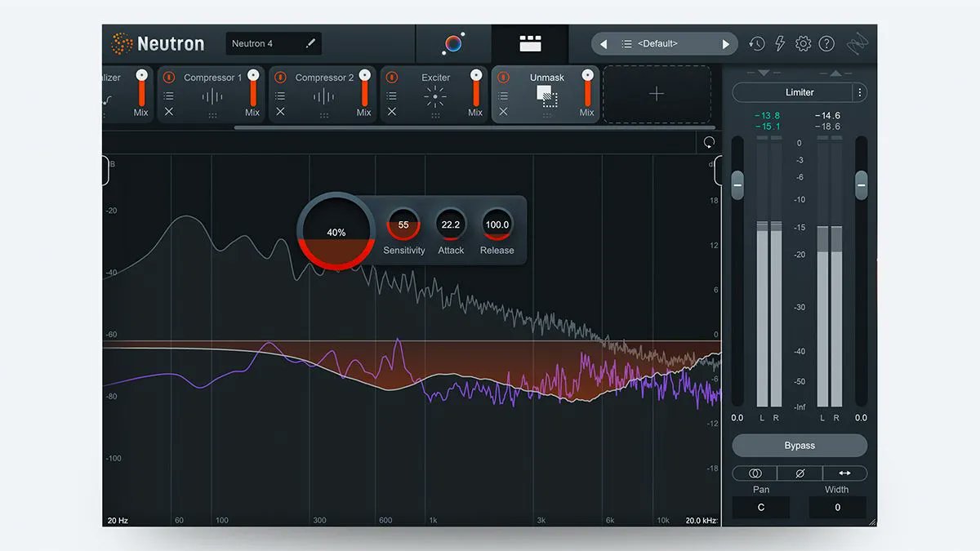Screen dimensions: 980x551
Task: Open the Visual Mixer view
Action: (x=453, y=43)
